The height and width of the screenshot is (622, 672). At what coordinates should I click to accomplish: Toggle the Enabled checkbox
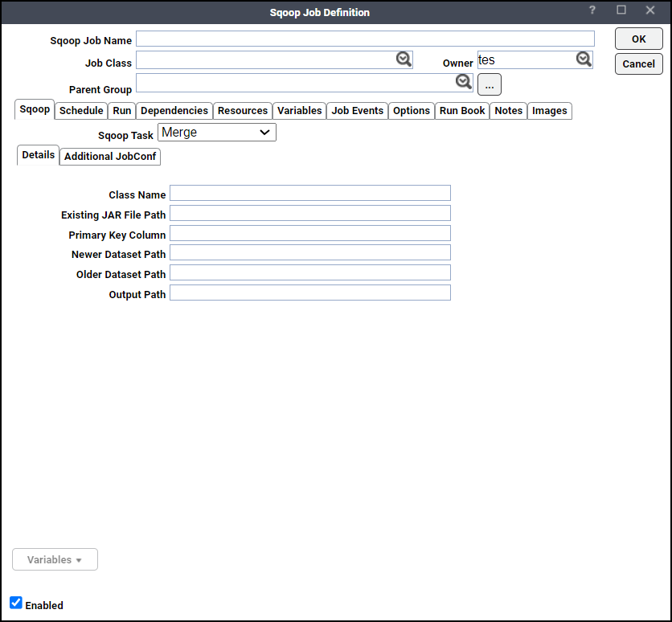tap(16, 603)
